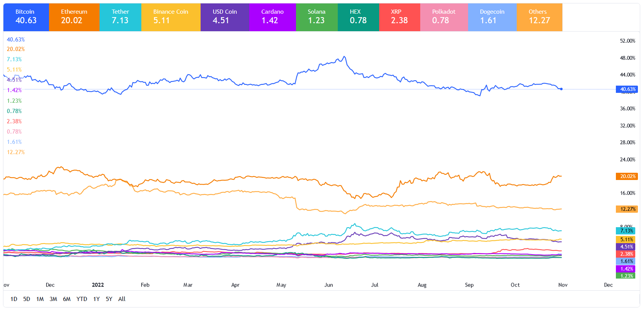The width and height of the screenshot is (644, 309).
Task: Set chart range to 1M
Action: [40, 299]
